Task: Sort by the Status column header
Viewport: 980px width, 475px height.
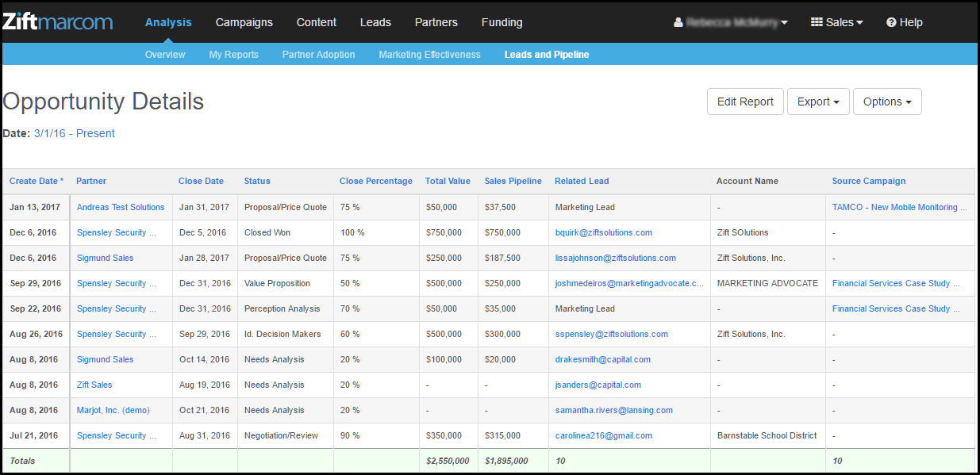Action: 257,181
